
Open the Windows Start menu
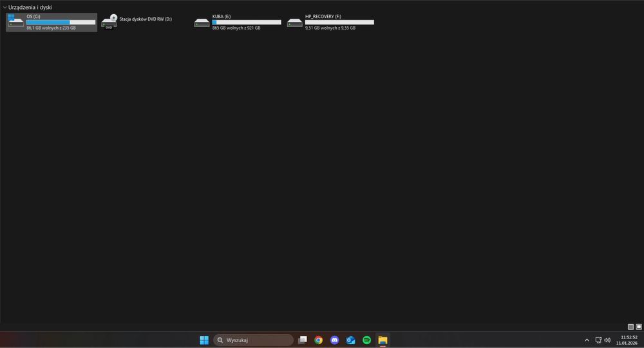204,340
